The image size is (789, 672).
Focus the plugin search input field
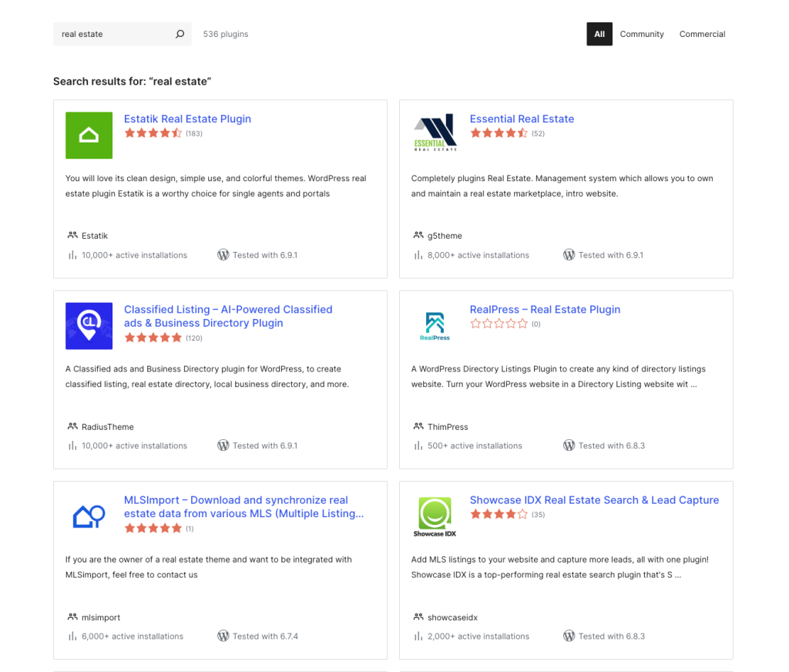pos(112,34)
